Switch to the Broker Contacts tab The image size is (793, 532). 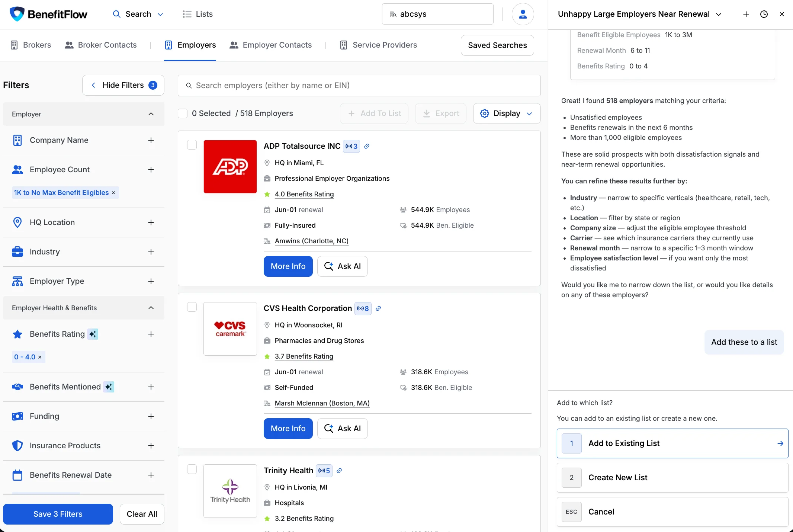(100, 45)
